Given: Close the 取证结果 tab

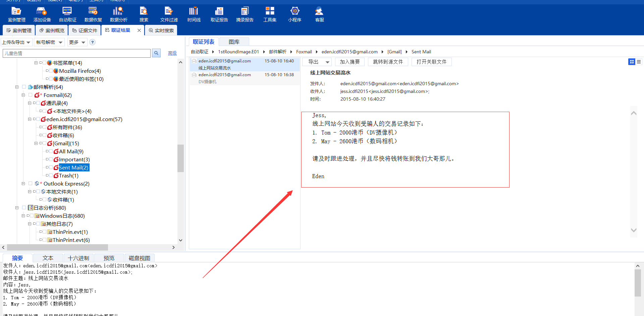Looking at the screenshot, I should pos(139,30).
